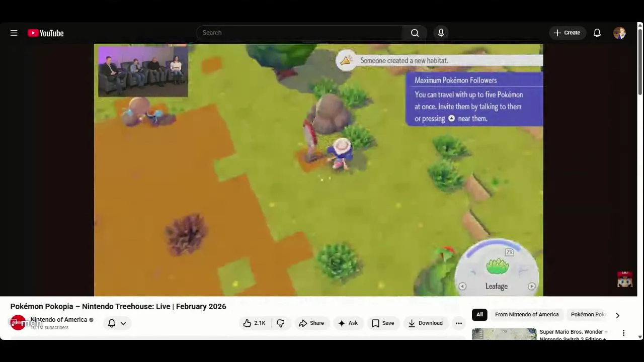This screenshot has width=644, height=362.
Task: Open the Super Mario Bros. Wonder video title
Action: (574, 335)
